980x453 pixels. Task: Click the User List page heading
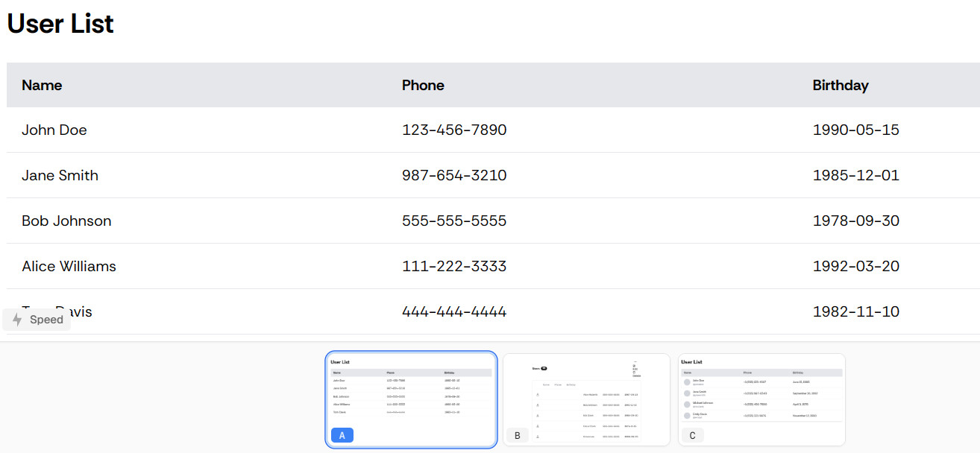[x=60, y=24]
